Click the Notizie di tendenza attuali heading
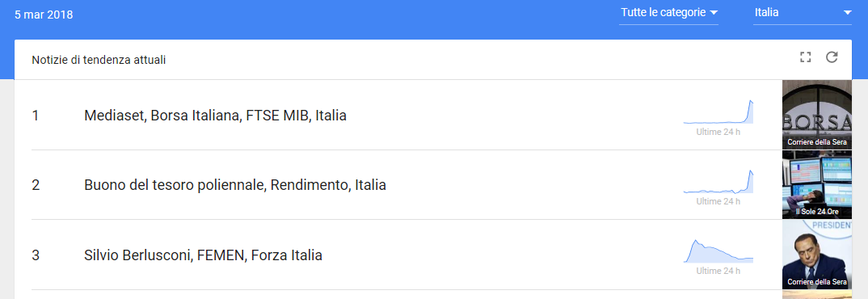Screen dimensions: 868x299 [x=99, y=60]
